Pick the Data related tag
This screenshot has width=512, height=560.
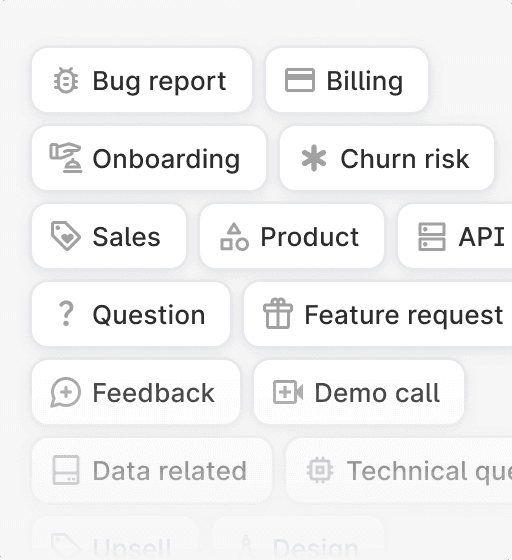(152, 470)
